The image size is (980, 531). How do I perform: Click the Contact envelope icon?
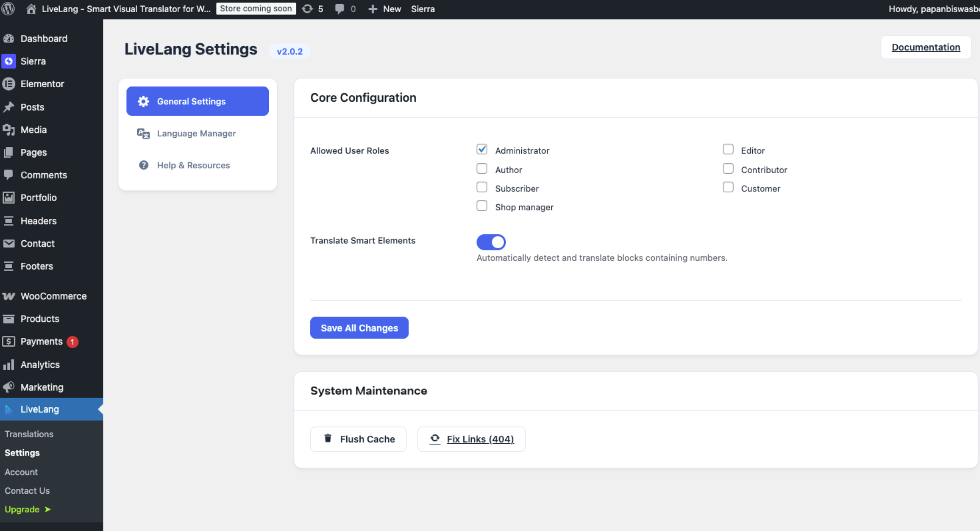pos(9,244)
